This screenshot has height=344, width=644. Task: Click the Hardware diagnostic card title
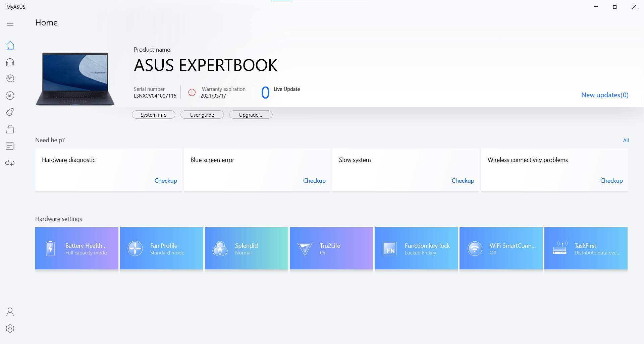click(68, 160)
